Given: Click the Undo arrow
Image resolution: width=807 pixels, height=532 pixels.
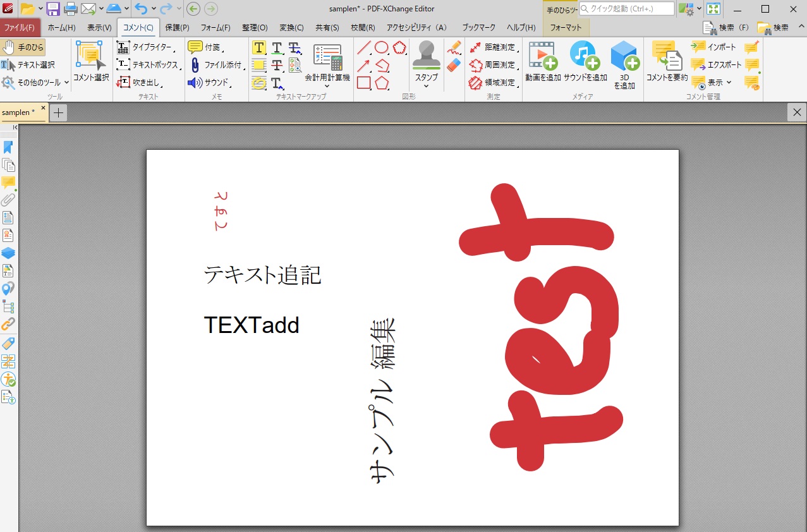Looking at the screenshot, I should point(141,9).
